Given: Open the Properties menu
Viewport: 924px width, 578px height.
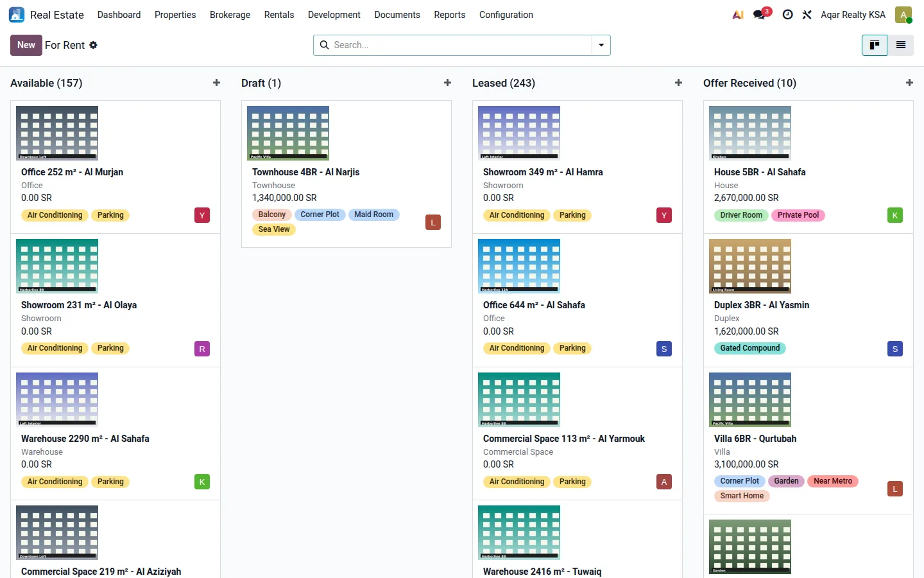Looking at the screenshot, I should click(x=175, y=15).
